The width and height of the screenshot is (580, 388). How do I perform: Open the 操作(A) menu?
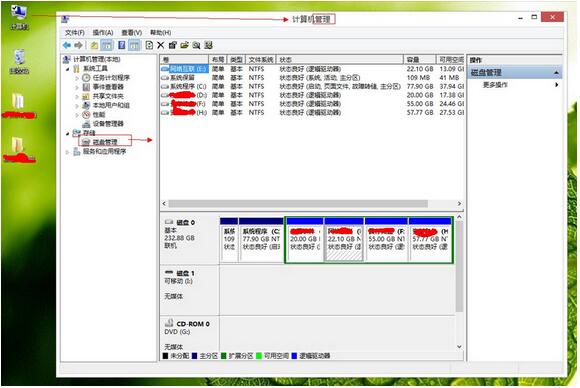102,33
